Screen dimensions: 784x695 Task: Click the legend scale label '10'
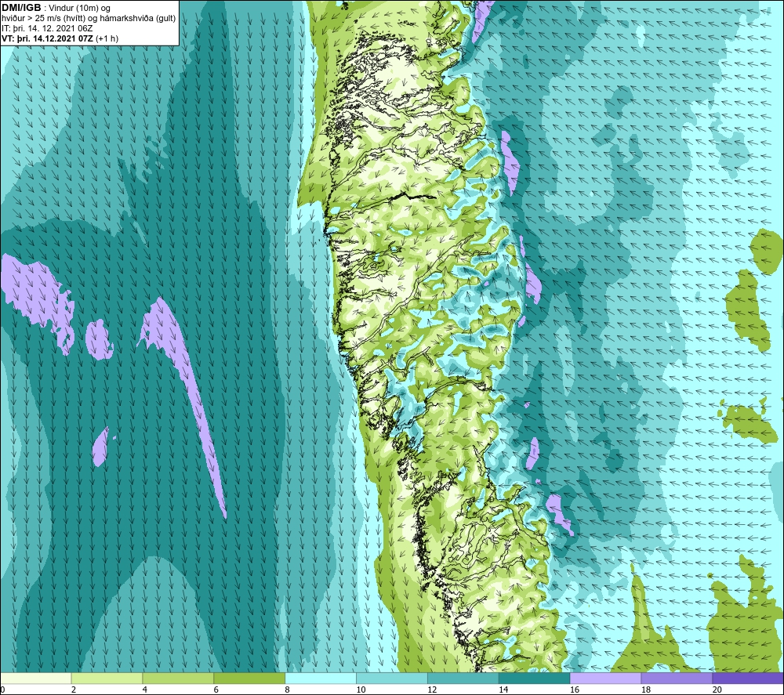click(x=361, y=690)
